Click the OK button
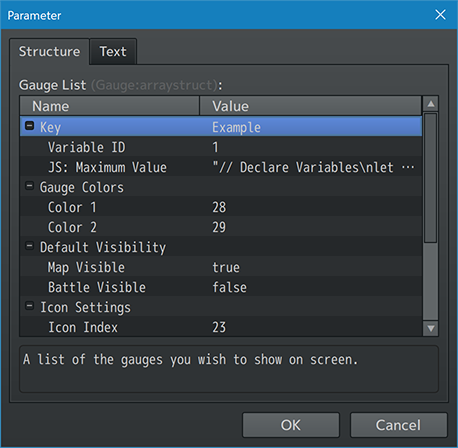 coord(291,425)
